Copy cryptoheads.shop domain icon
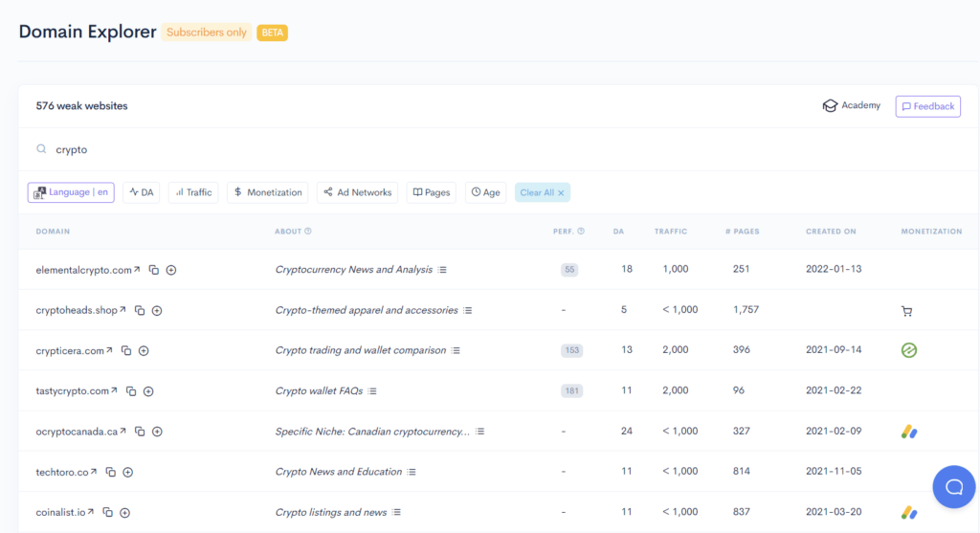This screenshot has width=980, height=533. (x=140, y=311)
